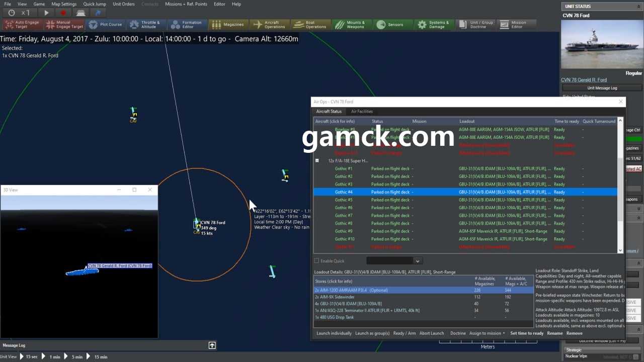Click Set time to ready
Screen dimensions: 644x362
click(x=527, y=333)
